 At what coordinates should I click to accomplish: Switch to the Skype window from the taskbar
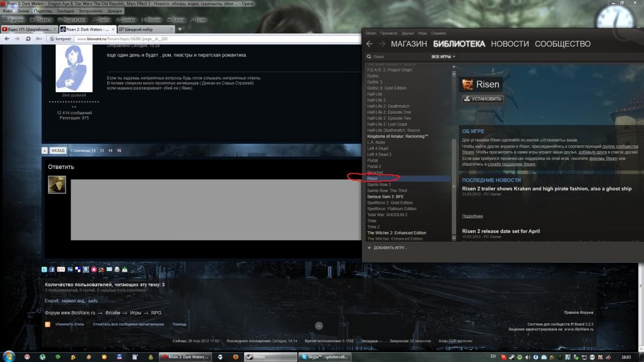pos(325,357)
